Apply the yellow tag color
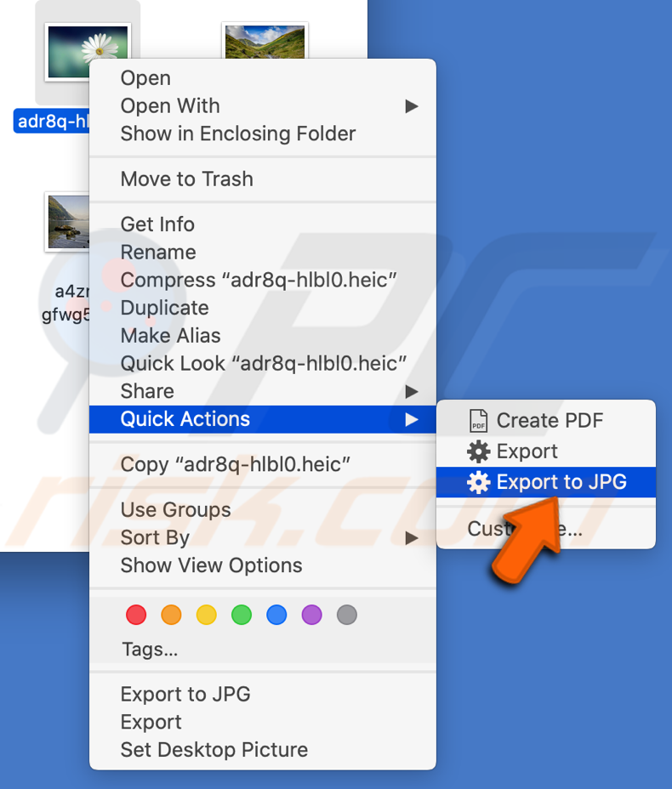Image resolution: width=672 pixels, height=789 pixels. (x=207, y=615)
